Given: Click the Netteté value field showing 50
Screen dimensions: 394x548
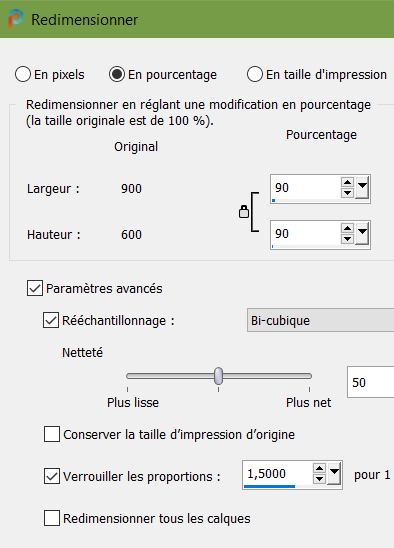Looking at the screenshot, I should (371, 382).
